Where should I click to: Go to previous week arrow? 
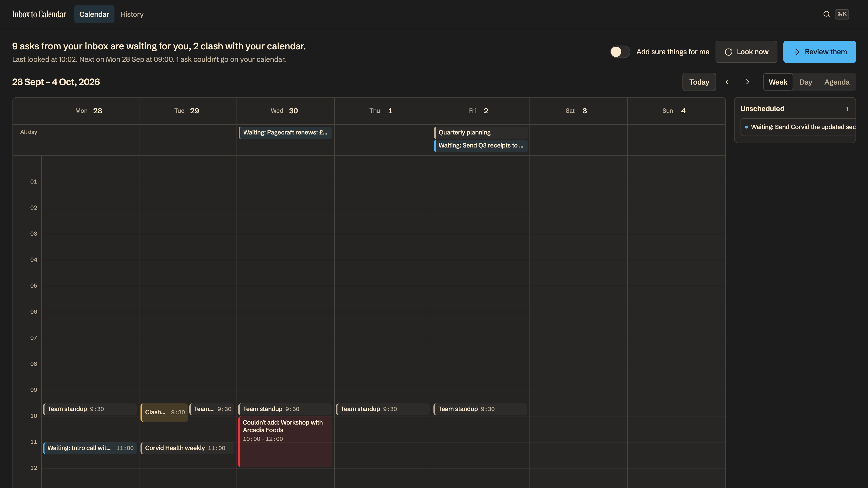[727, 82]
